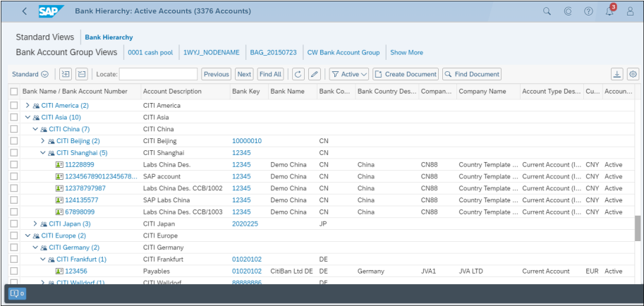Click the Bank Key column header

(249, 91)
